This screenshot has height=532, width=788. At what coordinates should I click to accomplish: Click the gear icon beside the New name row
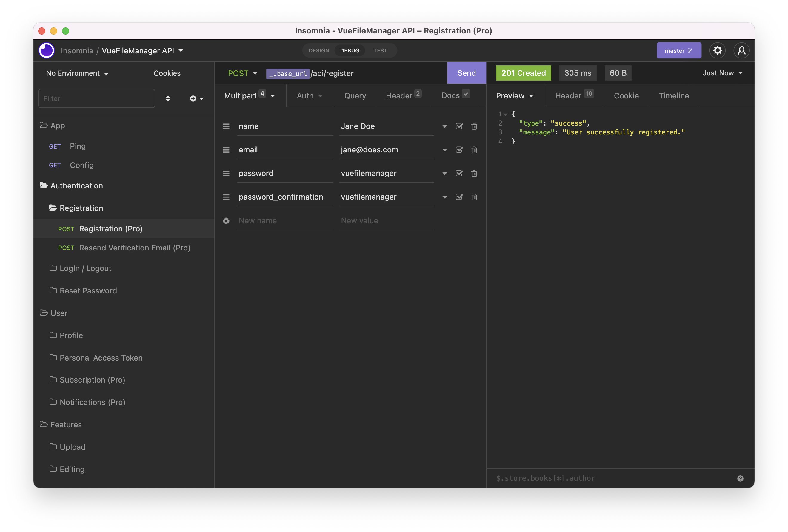point(226,221)
